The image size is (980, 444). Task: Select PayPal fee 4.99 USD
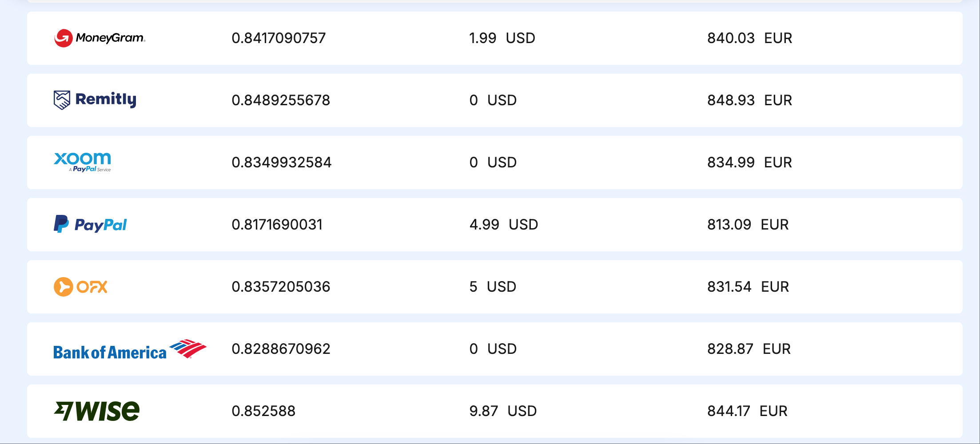(x=504, y=225)
